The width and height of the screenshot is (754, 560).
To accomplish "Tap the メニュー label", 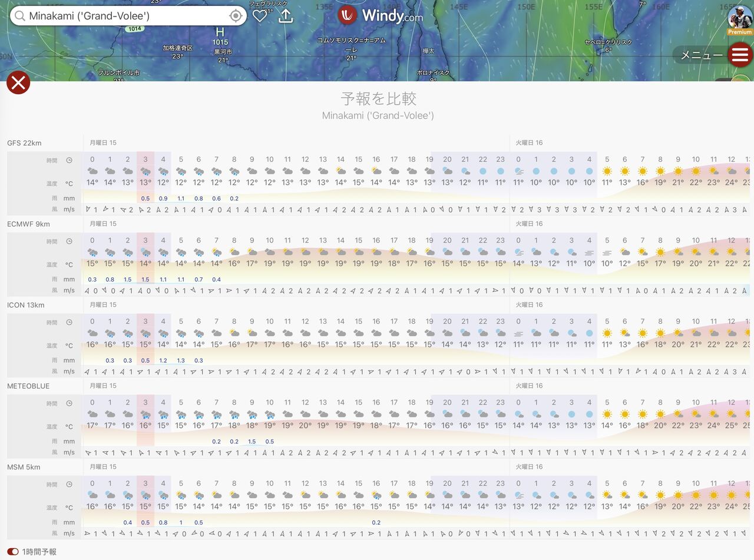I will [702, 55].
